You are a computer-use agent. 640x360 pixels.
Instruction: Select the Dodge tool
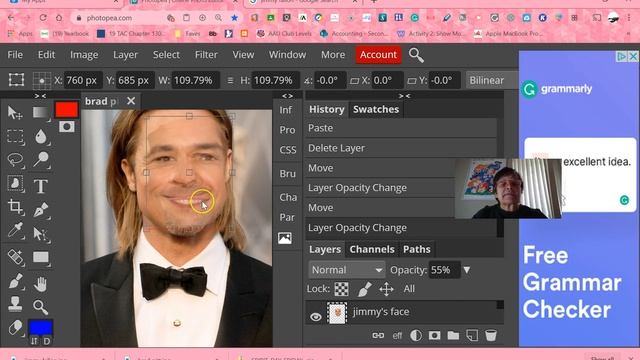(40, 160)
